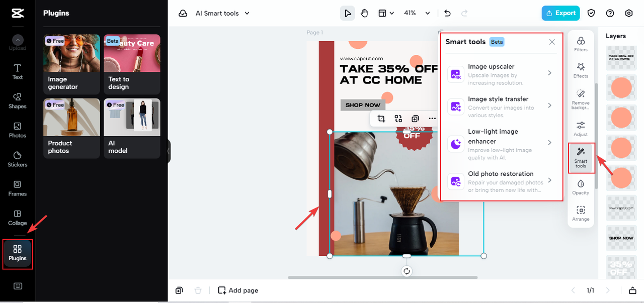644x303 pixels.
Task: Close the Smart tools panel
Action: (x=552, y=42)
